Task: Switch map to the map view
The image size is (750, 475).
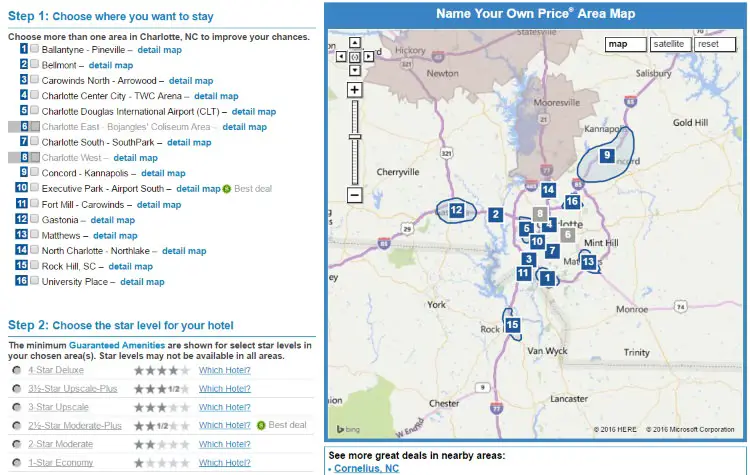Action: coord(626,44)
